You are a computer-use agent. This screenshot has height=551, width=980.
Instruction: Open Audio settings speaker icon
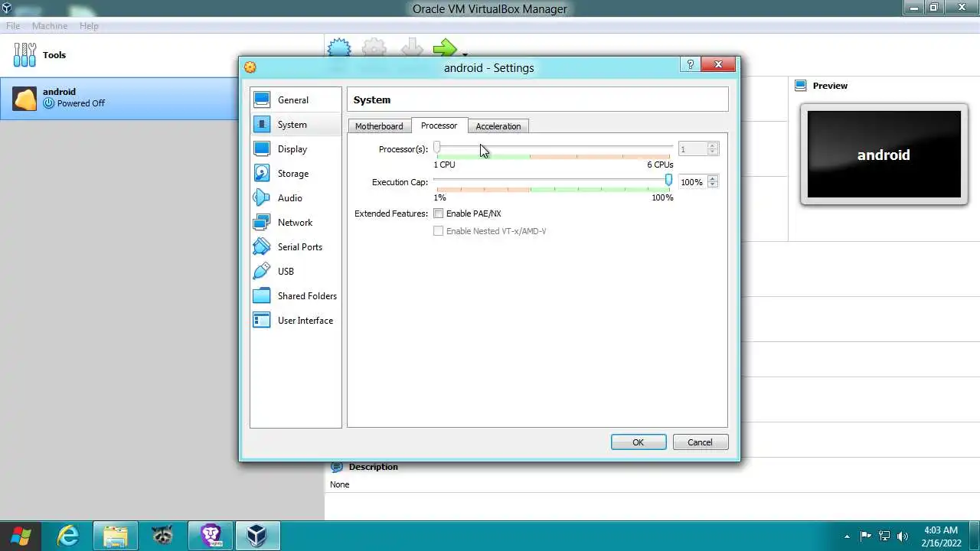(262, 197)
